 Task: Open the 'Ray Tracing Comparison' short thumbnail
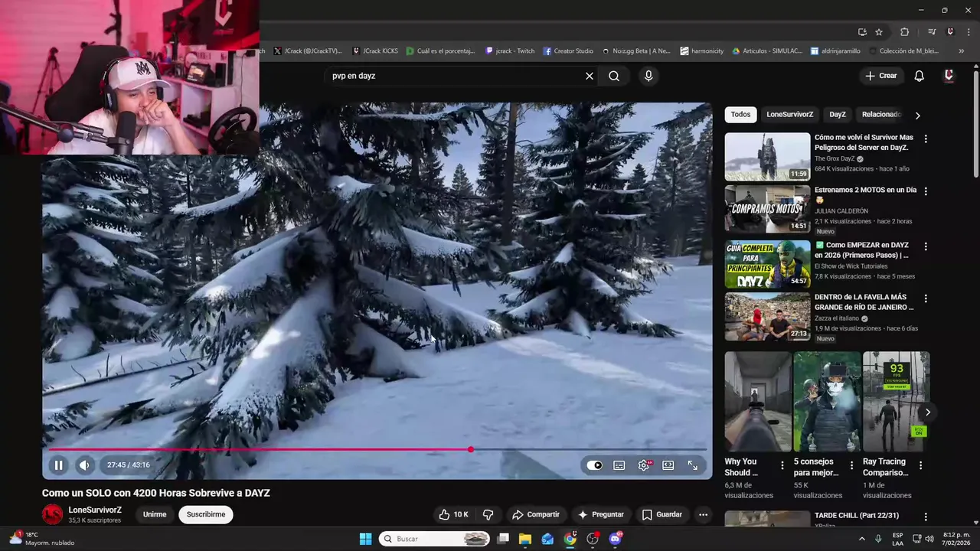[x=896, y=402]
